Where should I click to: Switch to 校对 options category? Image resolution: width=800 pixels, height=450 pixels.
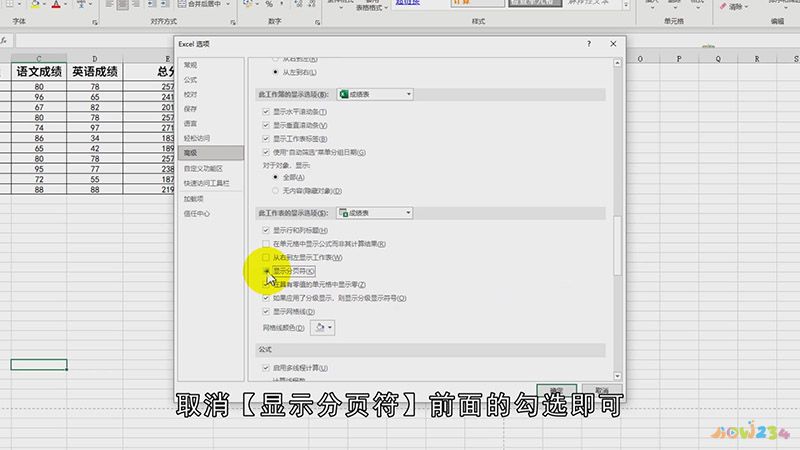[x=211, y=94]
